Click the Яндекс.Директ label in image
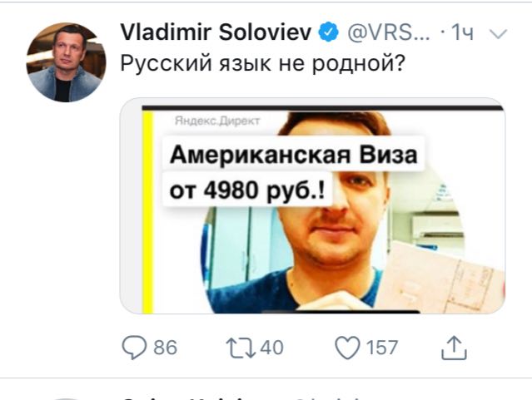 tap(217, 121)
